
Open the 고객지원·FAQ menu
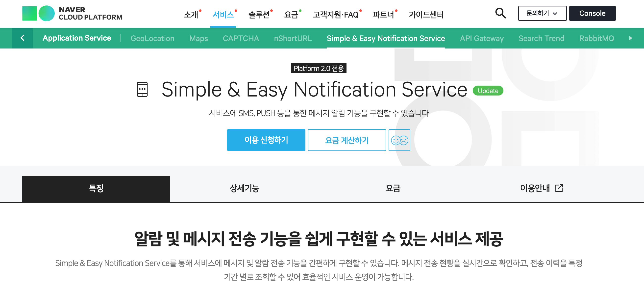(336, 15)
